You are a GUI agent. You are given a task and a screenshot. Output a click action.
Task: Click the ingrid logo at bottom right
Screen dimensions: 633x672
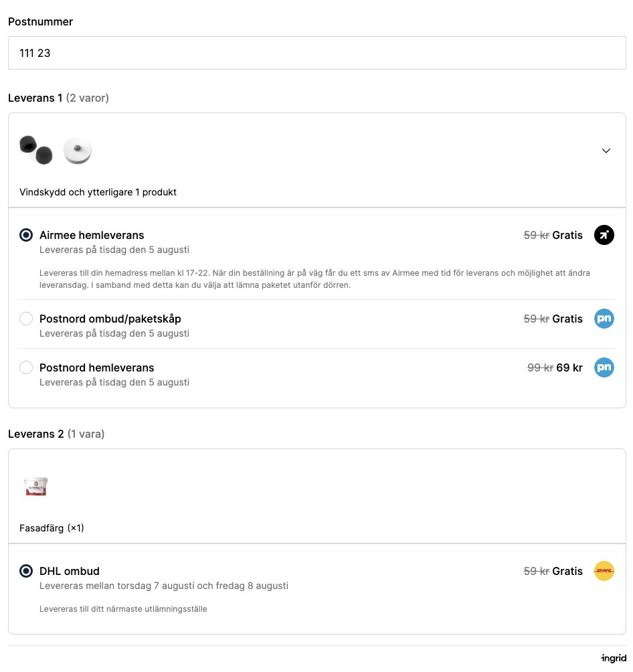click(x=613, y=658)
